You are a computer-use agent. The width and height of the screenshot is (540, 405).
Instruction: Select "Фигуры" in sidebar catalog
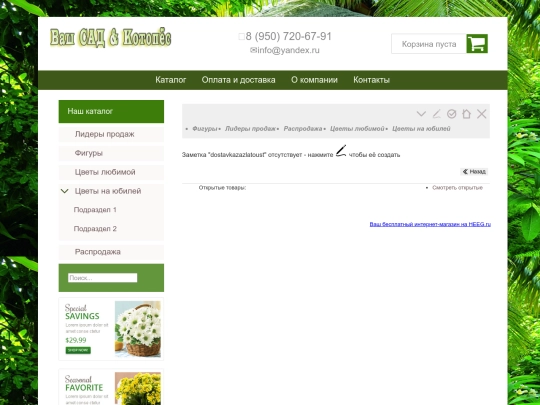(x=111, y=153)
